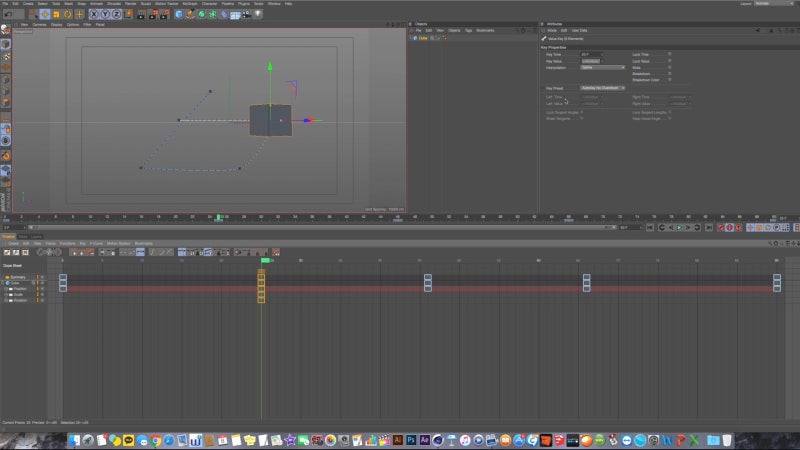Open the green generators icon

coord(202,15)
